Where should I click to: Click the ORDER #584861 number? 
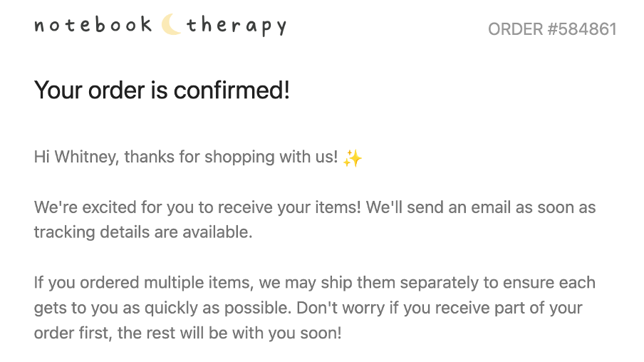click(x=552, y=29)
